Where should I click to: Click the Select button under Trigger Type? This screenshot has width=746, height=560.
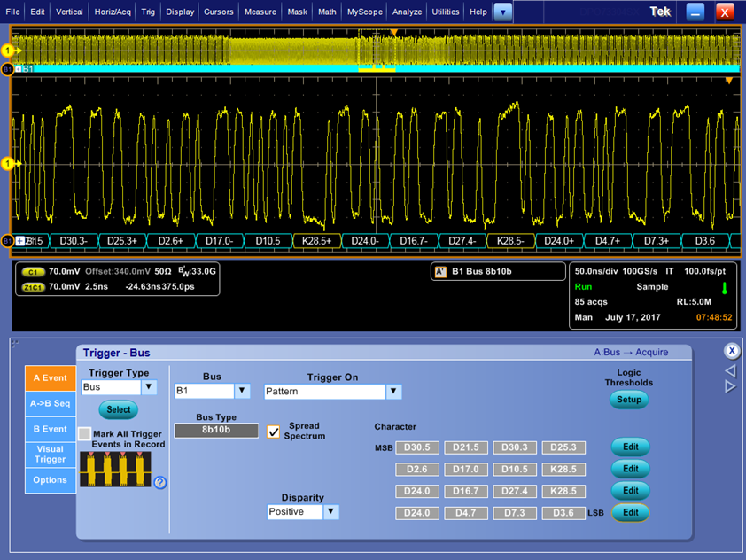118,409
